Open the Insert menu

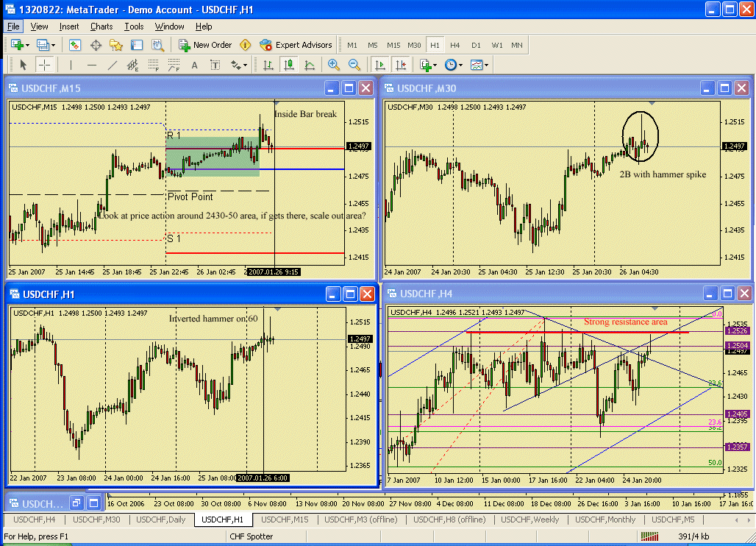coord(69,26)
